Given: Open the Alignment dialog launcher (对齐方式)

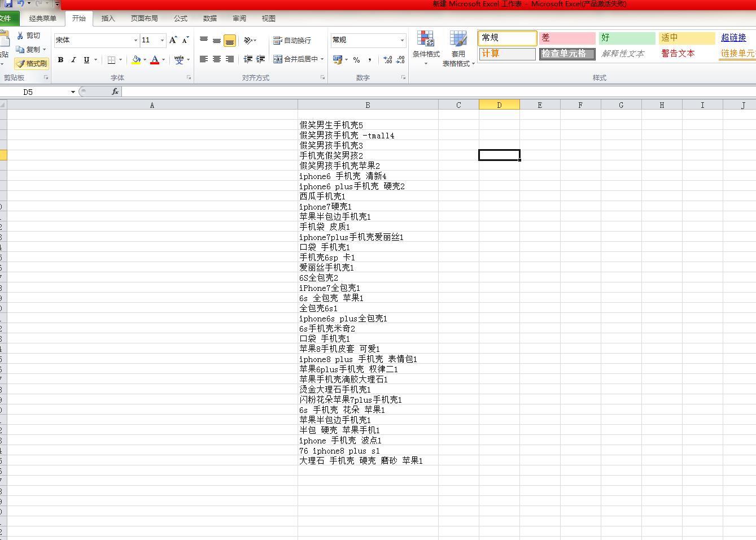Looking at the screenshot, I should [x=322, y=77].
